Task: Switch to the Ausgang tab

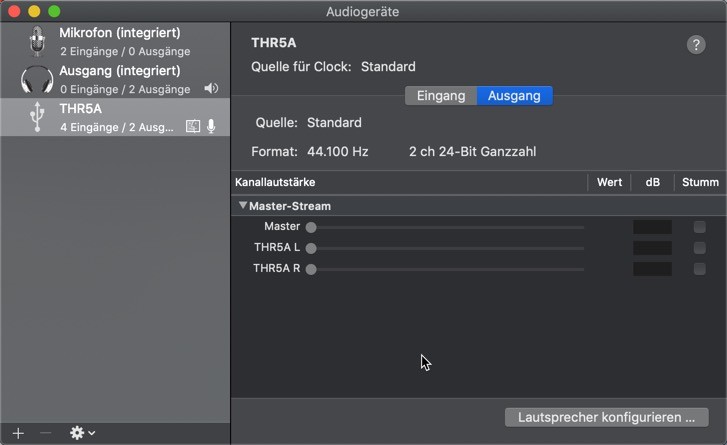Action: (514, 96)
